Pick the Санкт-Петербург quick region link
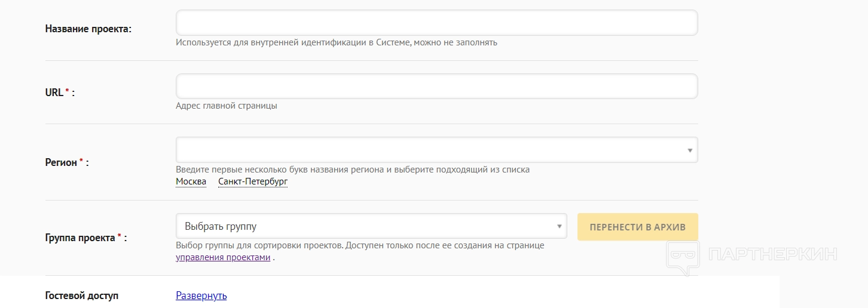This screenshot has width=868, height=308. click(x=253, y=181)
